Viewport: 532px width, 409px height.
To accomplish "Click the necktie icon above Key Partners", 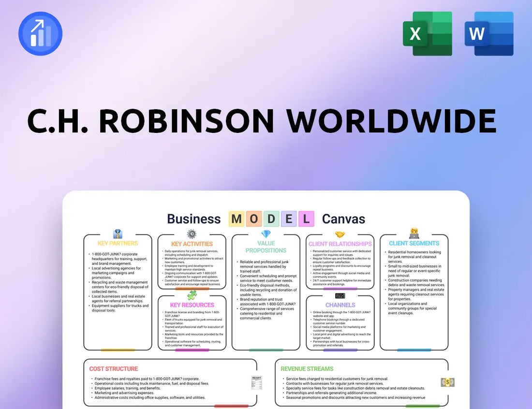I will [x=118, y=234].
